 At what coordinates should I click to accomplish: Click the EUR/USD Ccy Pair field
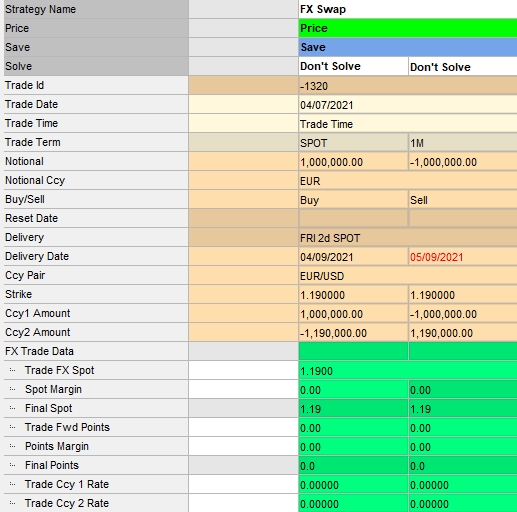408,276
